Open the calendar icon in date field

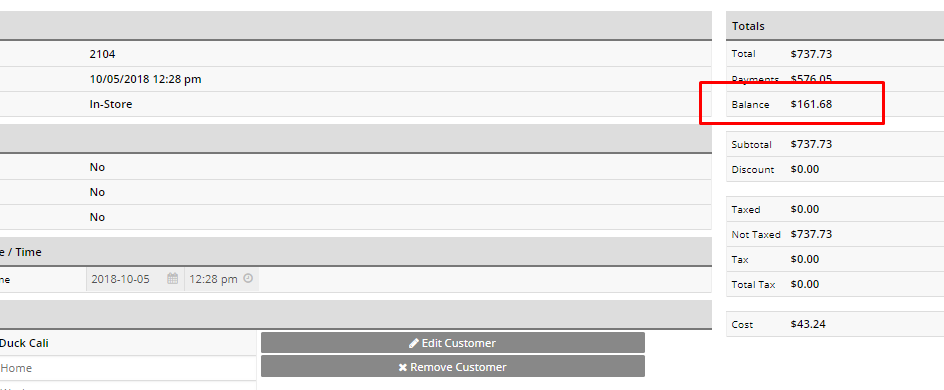click(x=173, y=279)
